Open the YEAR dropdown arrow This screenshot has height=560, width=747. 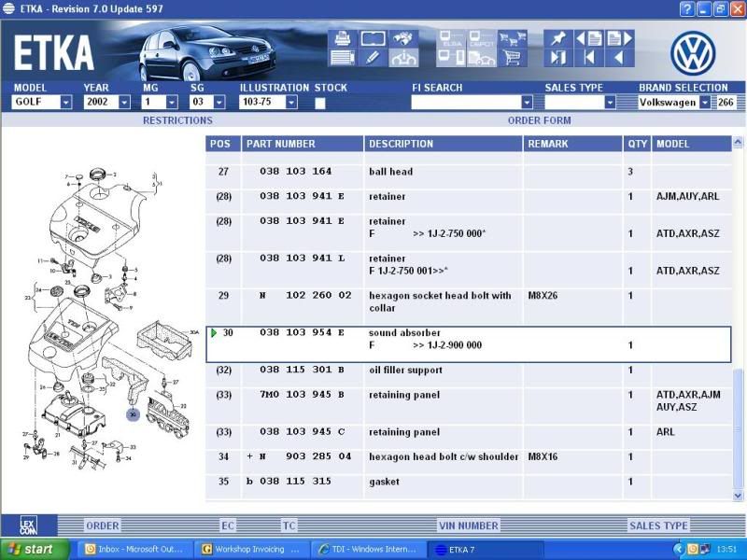pos(124,102)
